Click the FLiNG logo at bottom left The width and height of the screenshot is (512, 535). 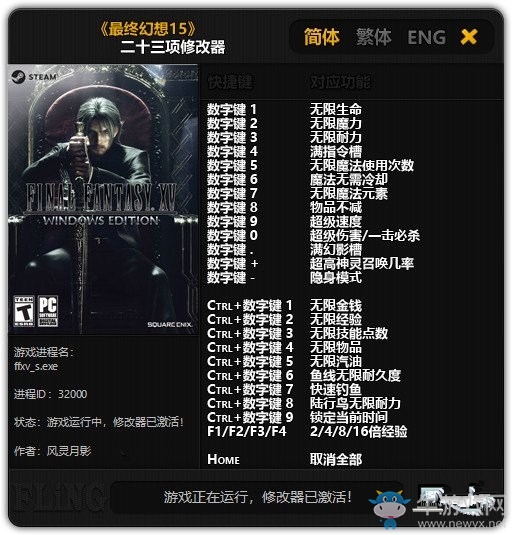(58, 497)
